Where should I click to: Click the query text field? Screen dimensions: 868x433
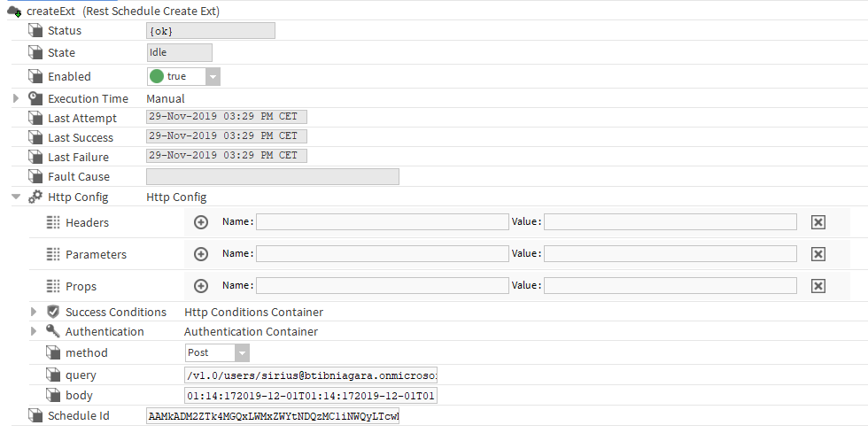pyautogui.click(x=310, y=375)
